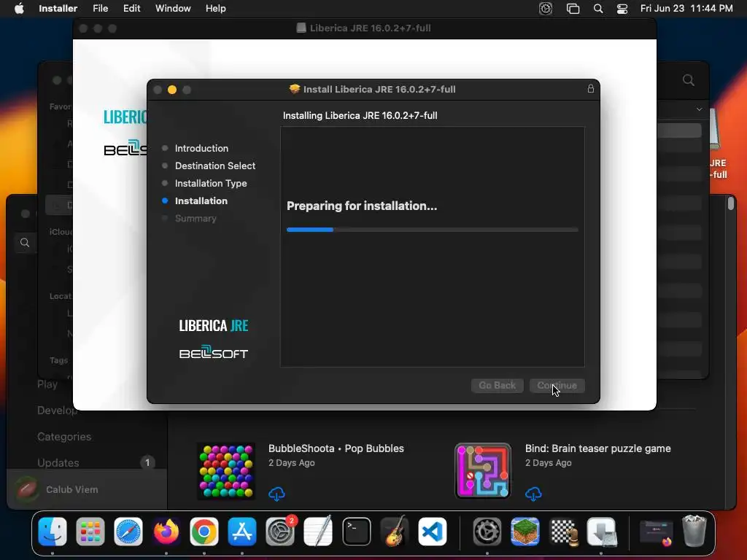
Task: Open Develop section in App Store sidebar
Action: 57,411
